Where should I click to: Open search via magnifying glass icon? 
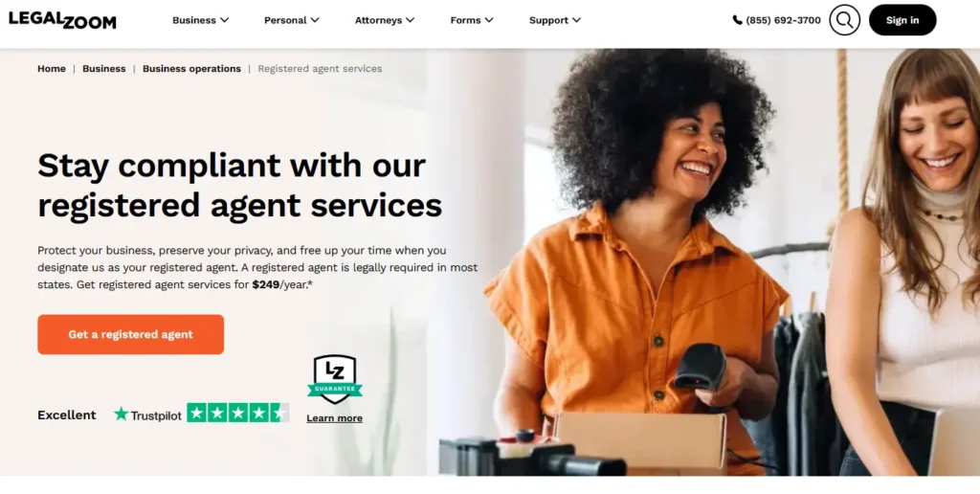coord(844,20)
